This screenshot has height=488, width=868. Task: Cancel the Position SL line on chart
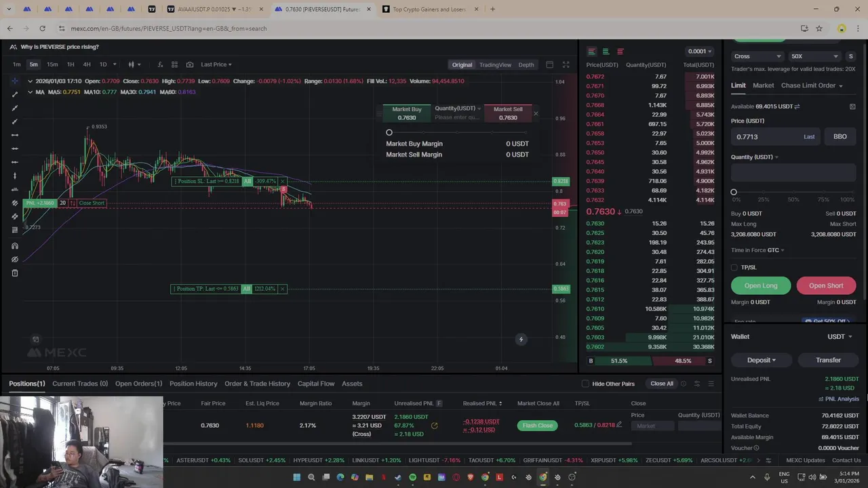click(283, 181)
